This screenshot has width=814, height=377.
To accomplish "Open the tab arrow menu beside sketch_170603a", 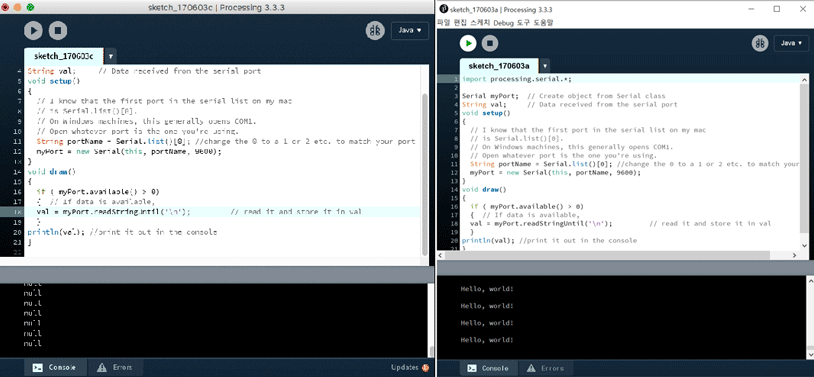I will click(545, 66).
